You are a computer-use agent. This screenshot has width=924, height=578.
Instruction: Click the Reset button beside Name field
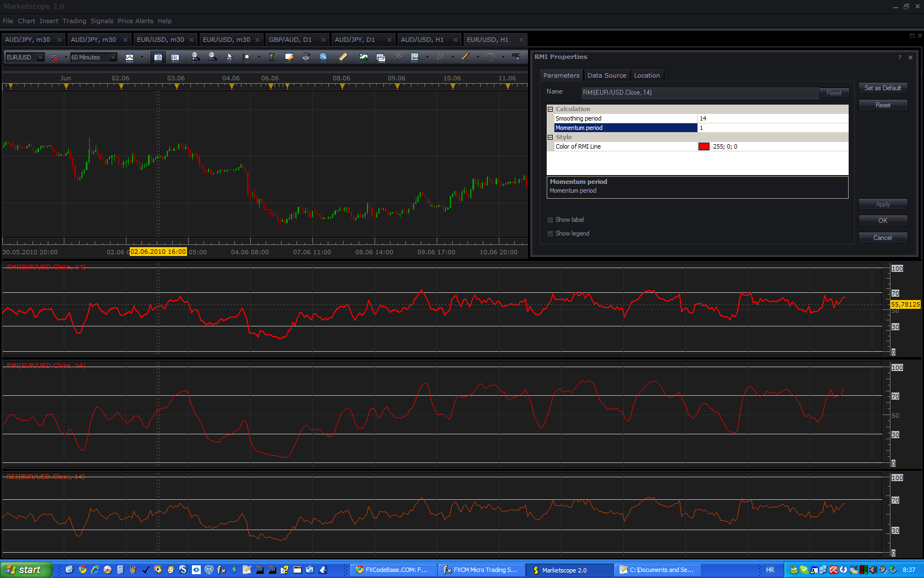(834, 93)
